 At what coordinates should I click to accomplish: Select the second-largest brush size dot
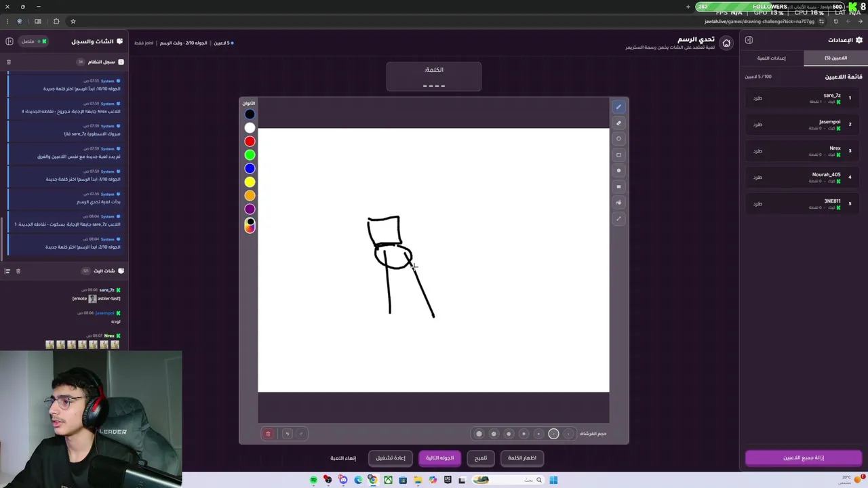[x=494, y=434]
